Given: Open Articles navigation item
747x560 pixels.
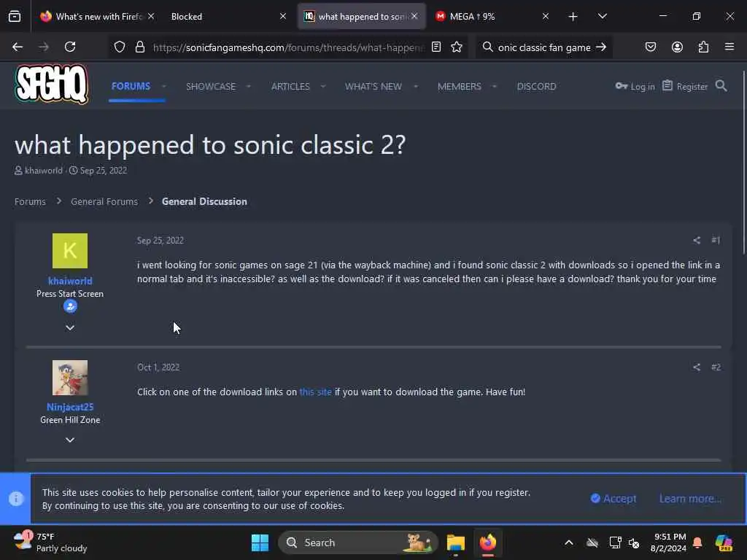Looking at the screenshot, I should click(290, 87).
